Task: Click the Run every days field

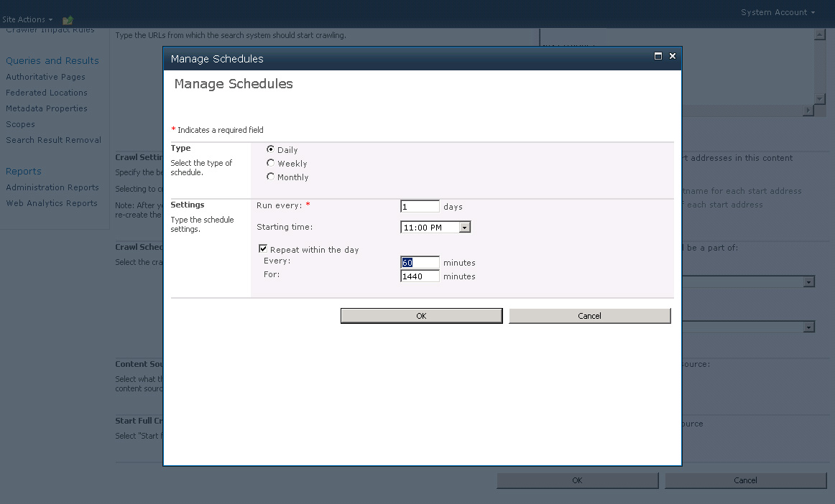Action: point(420,207)
